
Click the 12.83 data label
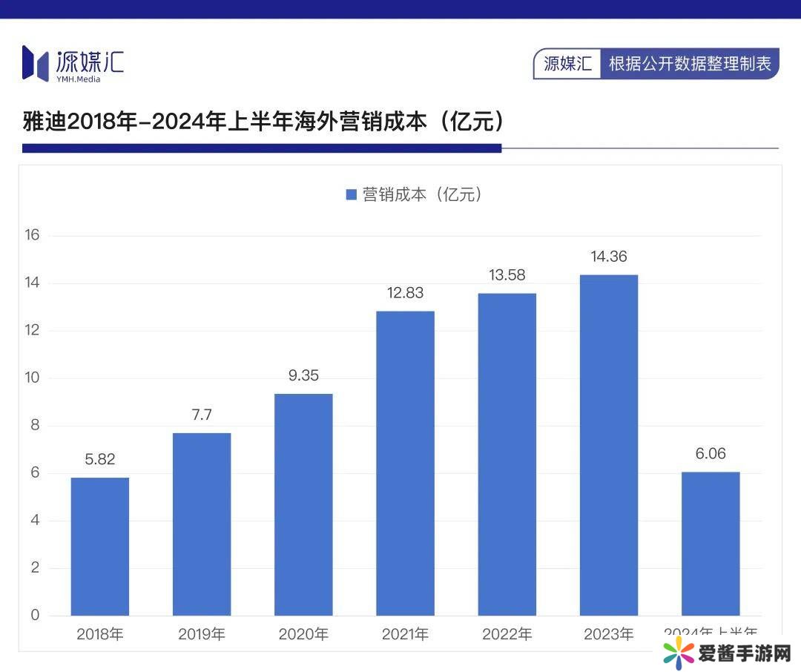pos(405,293)
